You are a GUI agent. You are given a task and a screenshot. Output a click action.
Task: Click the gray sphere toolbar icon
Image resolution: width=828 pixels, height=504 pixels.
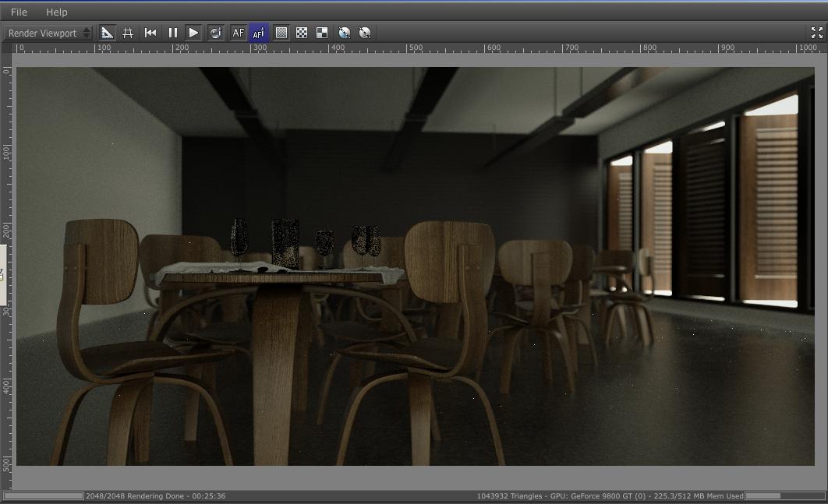(365, 33)
